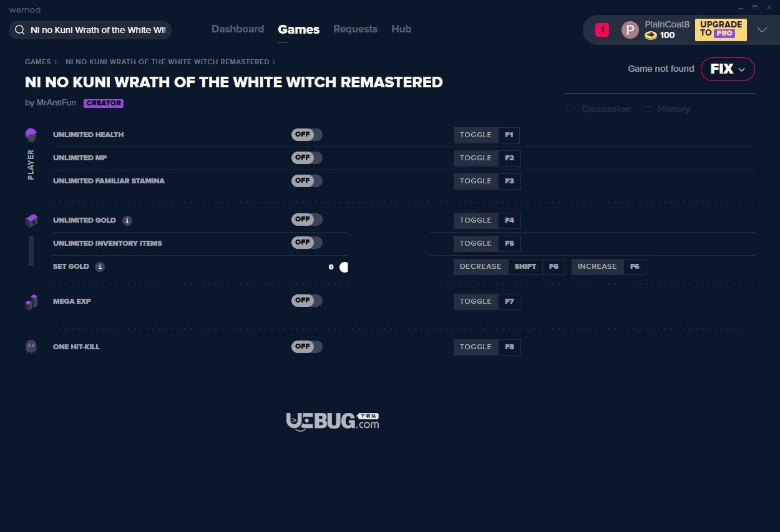Open the Dashboard tab
This screenshot has height=532, width=780.
pos(238,29)
